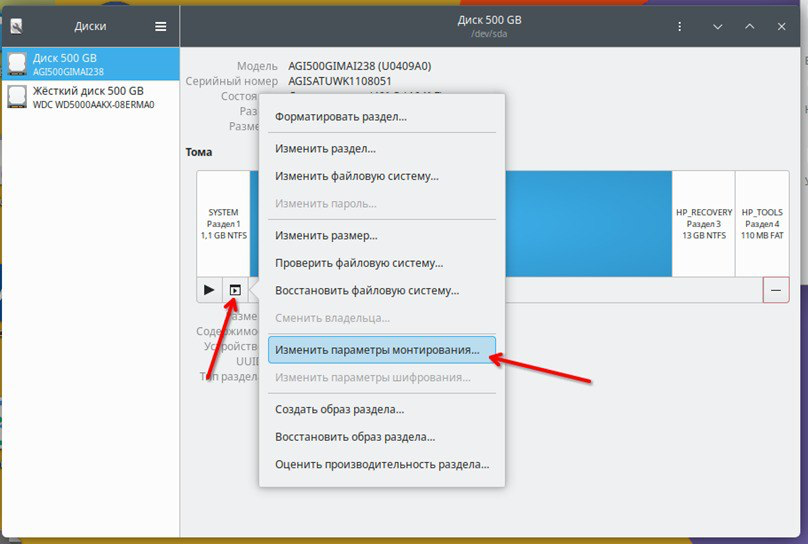The width and height of the screenshot is (808, 544).
Task: Select the SYSTEM Раздел 1 partition block
Action: [x=224, y=224]
